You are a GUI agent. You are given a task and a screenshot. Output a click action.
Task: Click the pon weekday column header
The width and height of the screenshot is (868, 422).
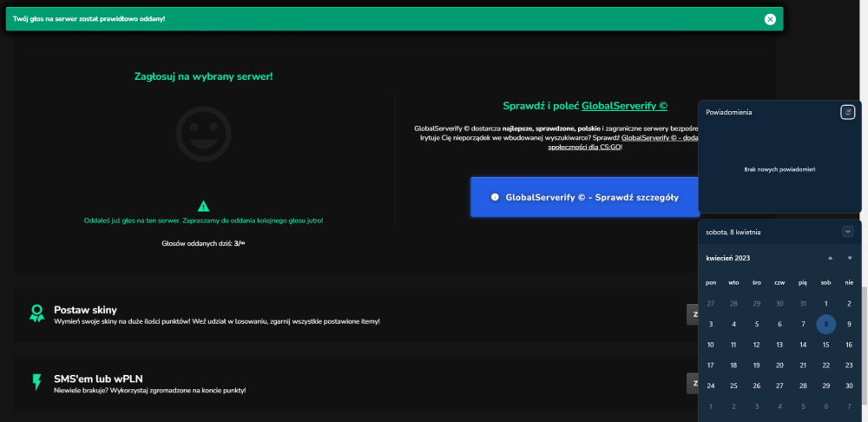(711, 282)
